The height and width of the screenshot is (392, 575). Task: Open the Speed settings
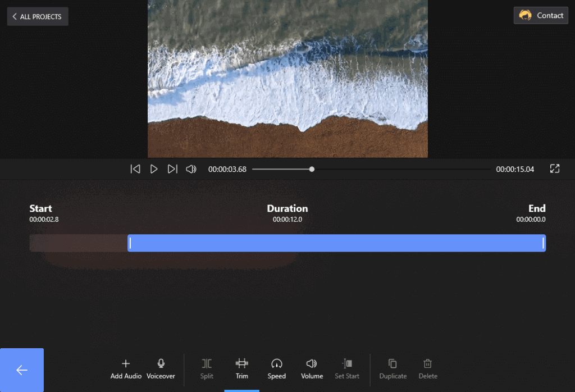coord(276,369)
